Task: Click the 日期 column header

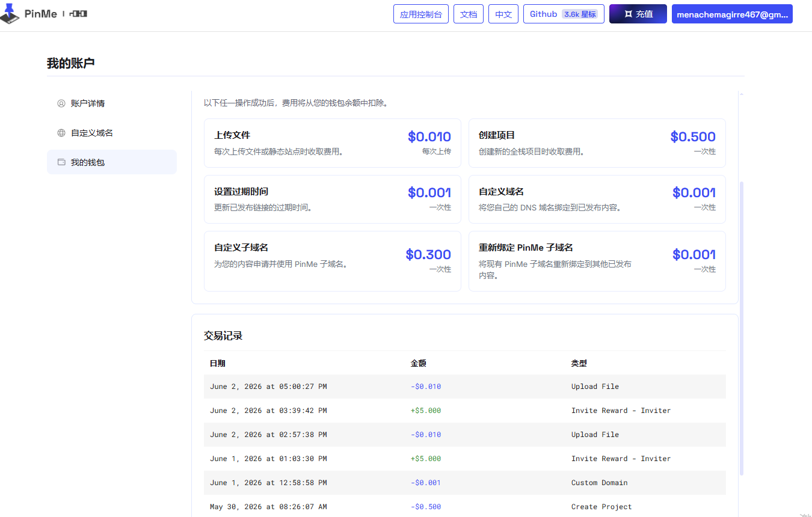Action: [218, 363]
